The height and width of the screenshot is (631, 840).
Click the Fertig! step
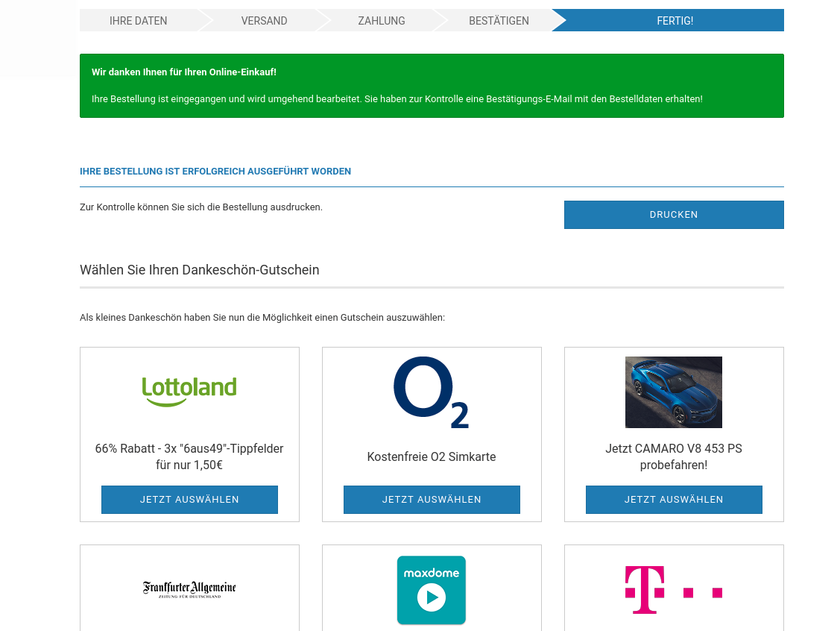click(x=675, y=21)
